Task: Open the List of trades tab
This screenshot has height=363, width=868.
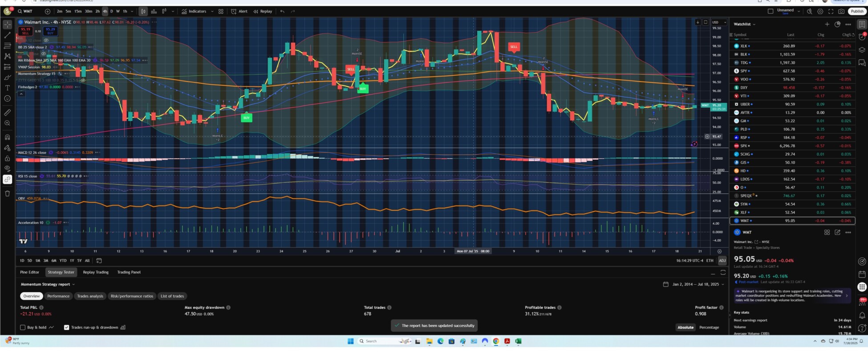Action: 172,296
